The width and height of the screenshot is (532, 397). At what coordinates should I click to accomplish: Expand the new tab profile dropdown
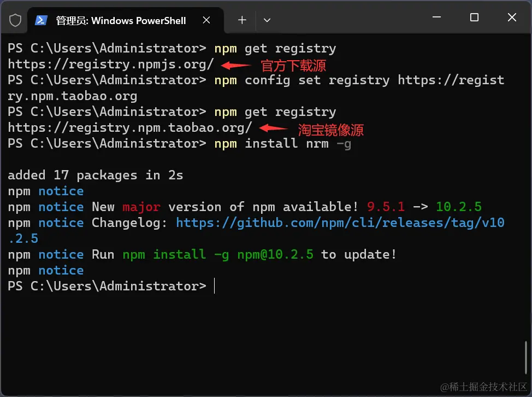pos(267,20)
